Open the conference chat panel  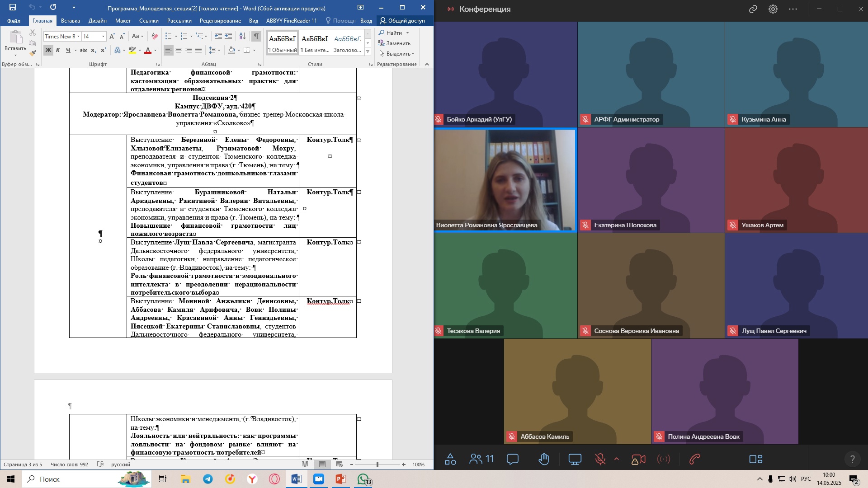click(513, 459)
